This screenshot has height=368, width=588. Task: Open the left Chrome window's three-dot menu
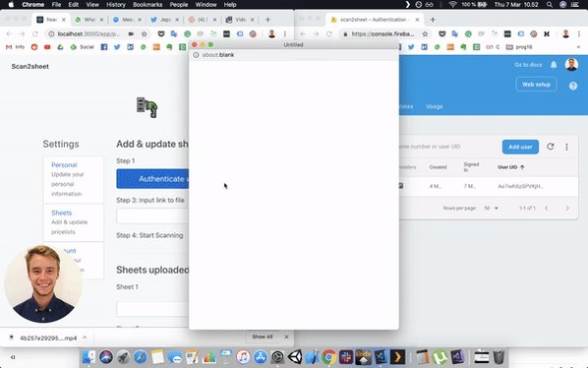(285, 34)
